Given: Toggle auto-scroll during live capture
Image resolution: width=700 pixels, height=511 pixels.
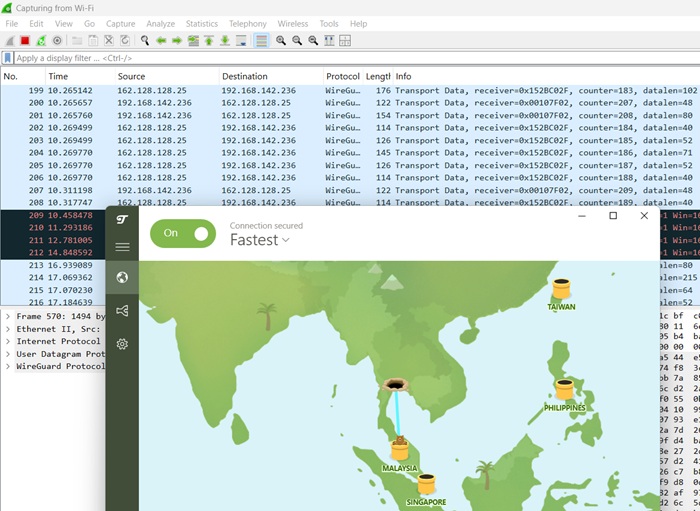Looking at the screenshot, I should 241,41.
